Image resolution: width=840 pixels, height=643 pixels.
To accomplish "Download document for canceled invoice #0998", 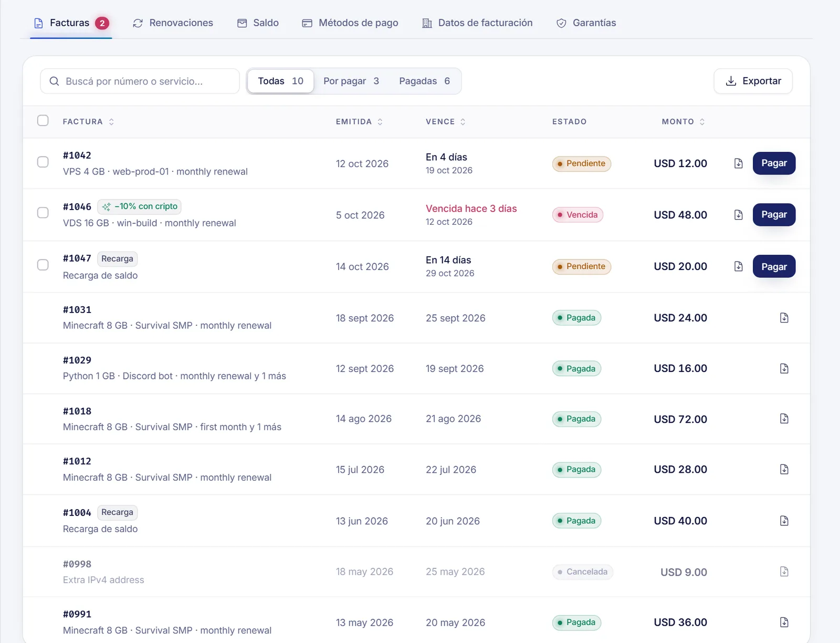I will (784, 572).
